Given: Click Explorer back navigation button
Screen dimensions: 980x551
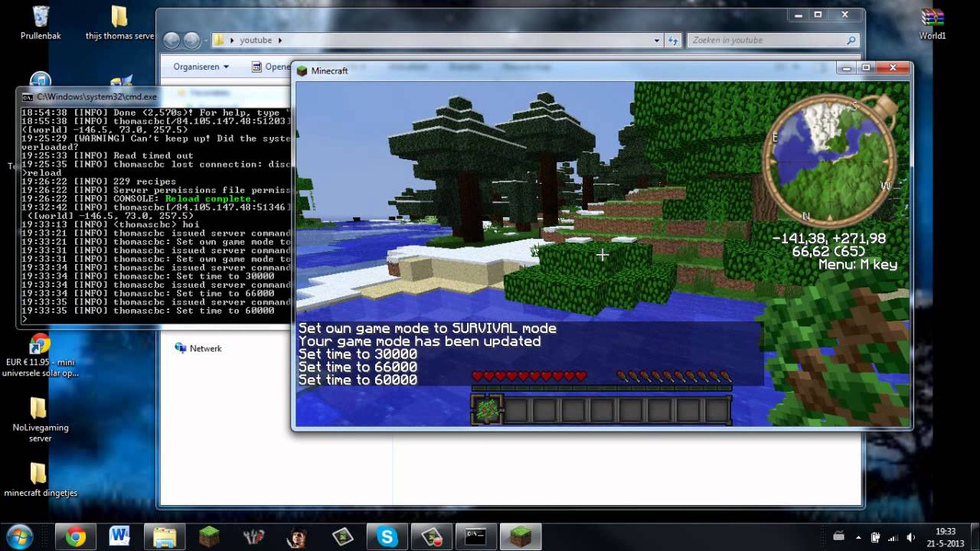Looking at the screenshot, I should pyautogui.click(x=171, y=40).
